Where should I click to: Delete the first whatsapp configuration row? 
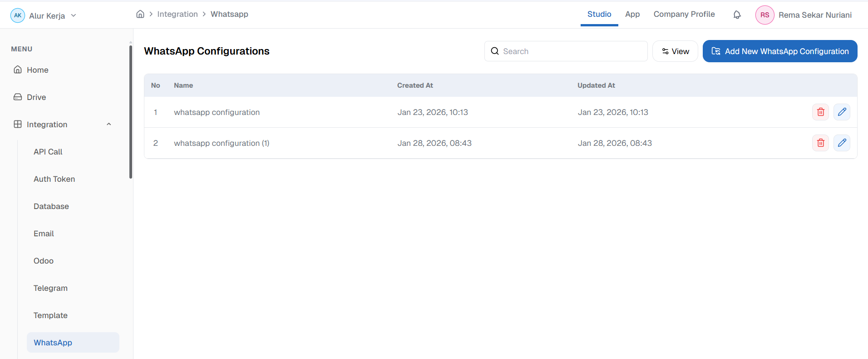[820, 112]
